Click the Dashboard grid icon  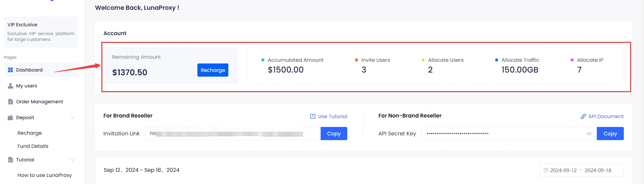10,70
